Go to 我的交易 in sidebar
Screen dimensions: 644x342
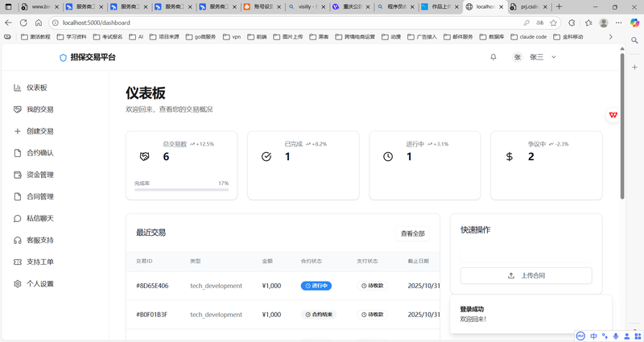pos(39,109)
